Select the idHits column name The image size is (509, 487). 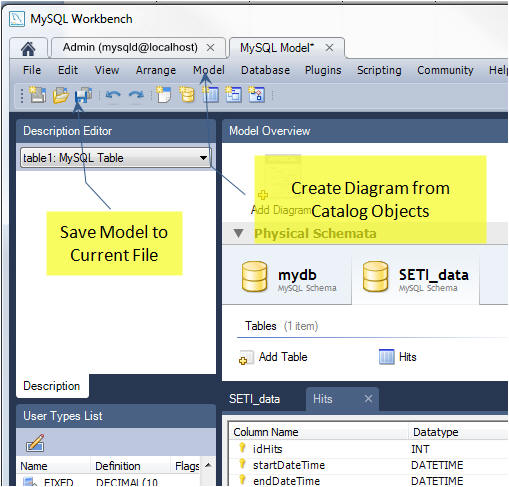[x=267, y=449]
